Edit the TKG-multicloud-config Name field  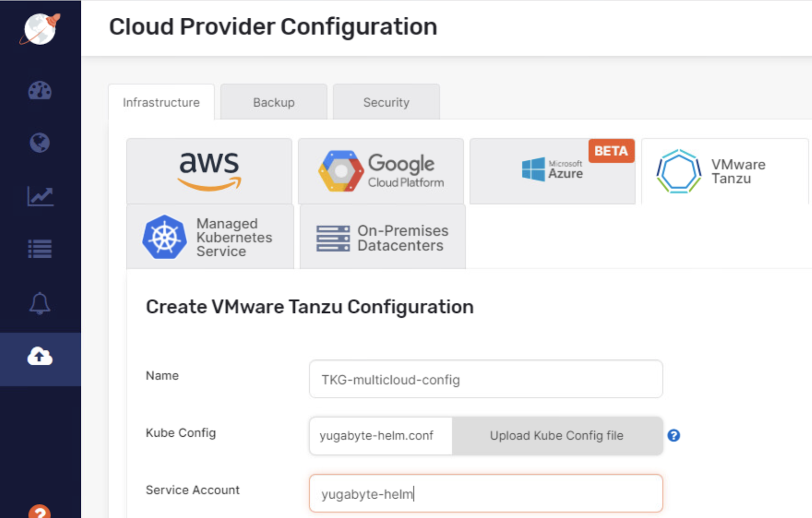pos(485,379)
